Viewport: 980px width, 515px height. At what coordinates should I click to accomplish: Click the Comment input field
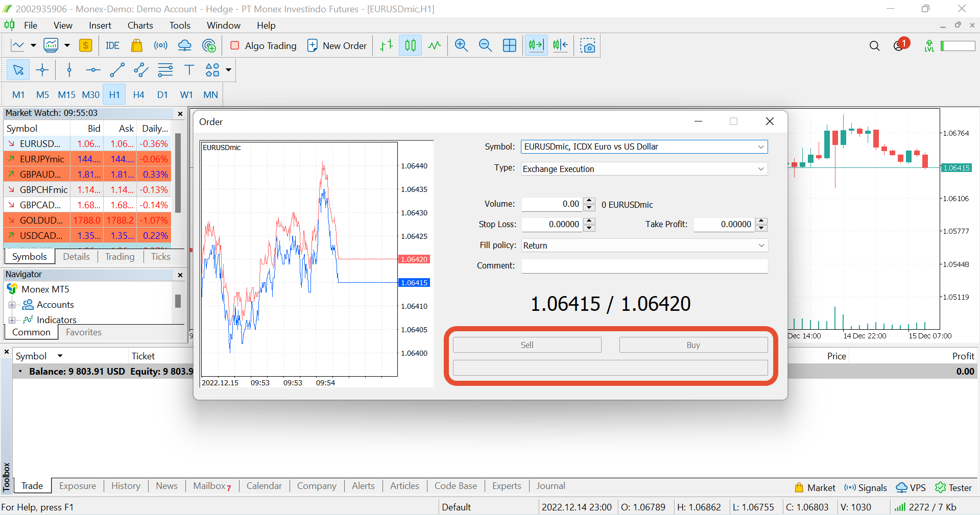644,266
